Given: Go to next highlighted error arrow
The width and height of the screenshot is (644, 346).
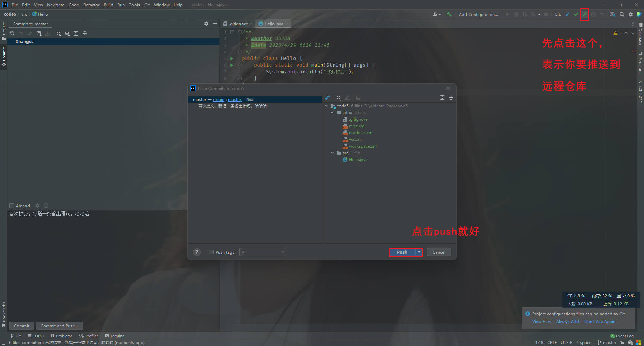Looking at the screenshot, I should (633, 33).
